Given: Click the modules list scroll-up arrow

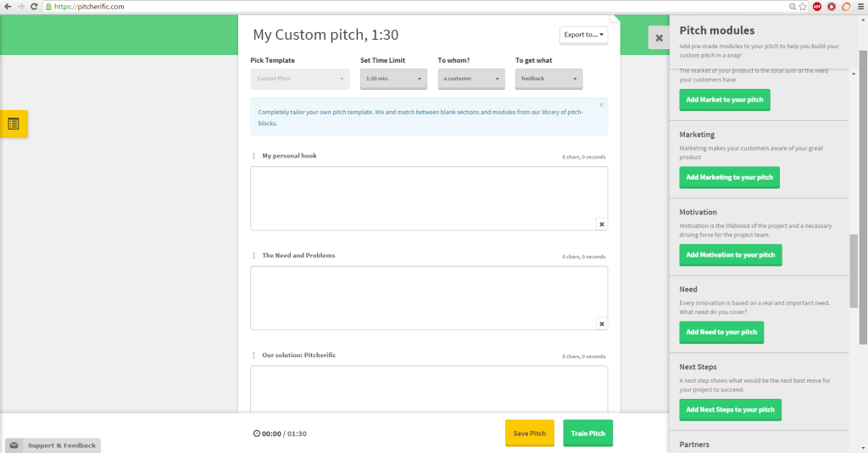Looking at the screenshot, I should tap(854, 74).
